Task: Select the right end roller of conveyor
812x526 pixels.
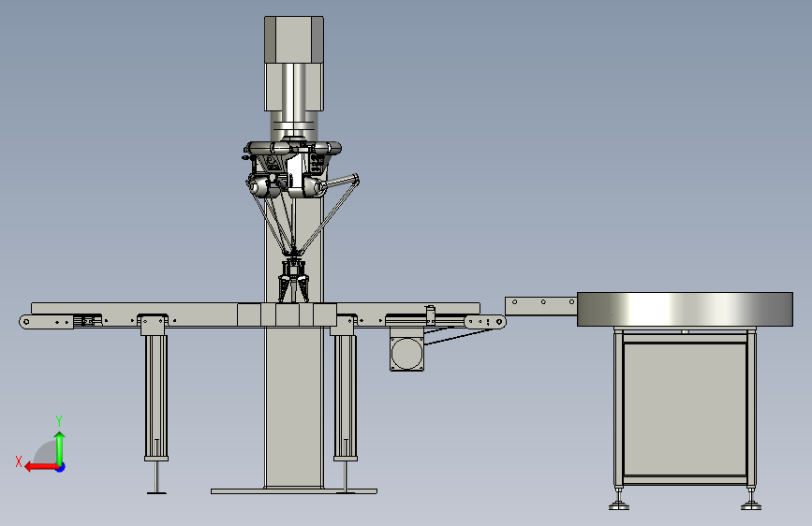Action: coord(499,322)
